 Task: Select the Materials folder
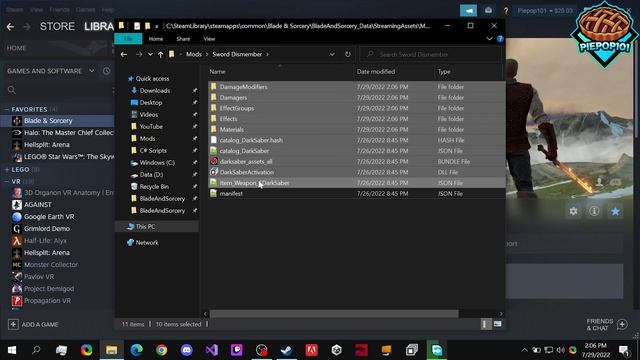click(x=231, y=129)
